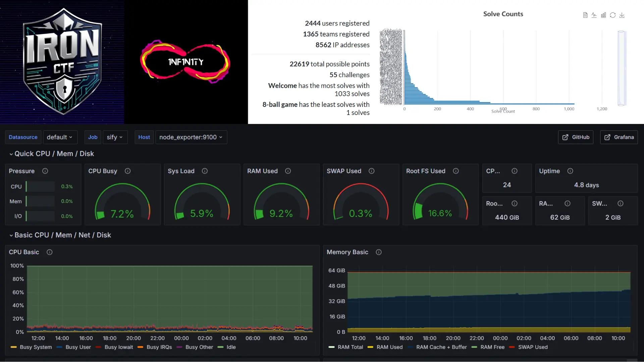The height and width of the screenshot is (362, 644).
Task: Click the SWAP Used 0.3% gauge
Action: pos(361,202)
